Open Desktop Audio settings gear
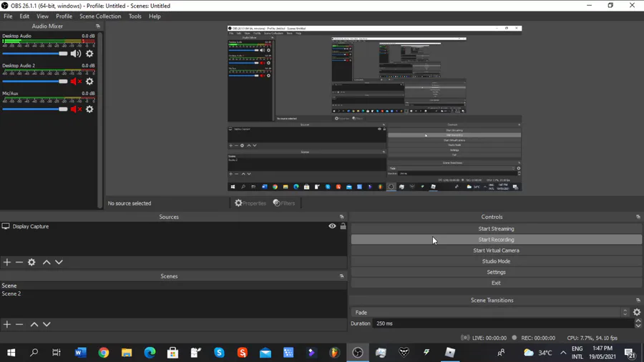 coord(89,54)
